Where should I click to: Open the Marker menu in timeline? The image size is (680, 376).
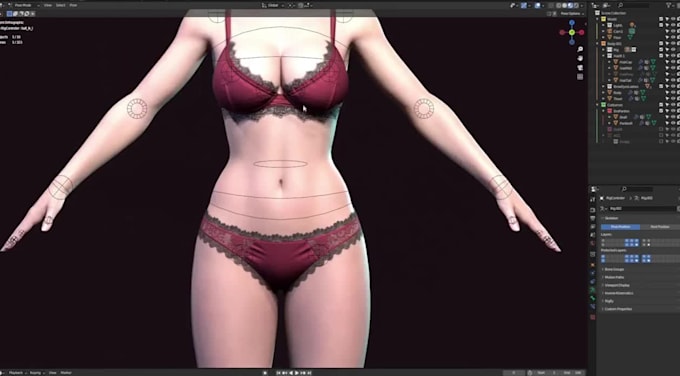coord(66,373)
